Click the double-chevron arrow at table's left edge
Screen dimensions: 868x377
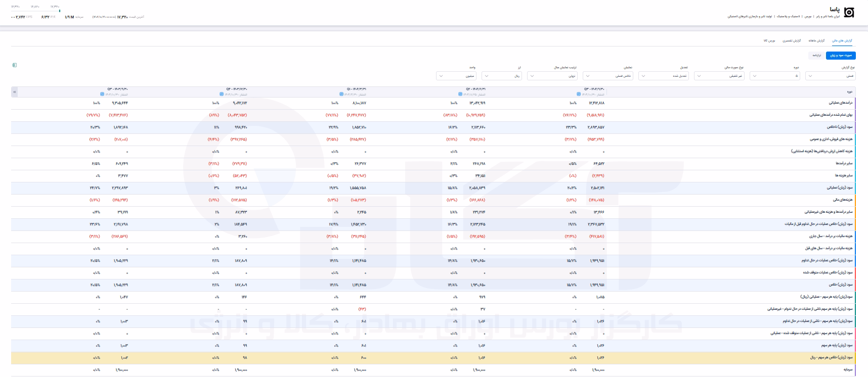coord(15,92)
